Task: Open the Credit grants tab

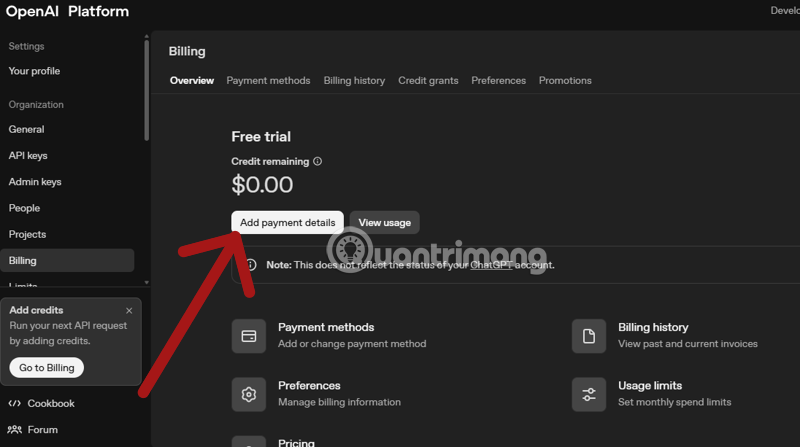Action: (x=428, y=81)
